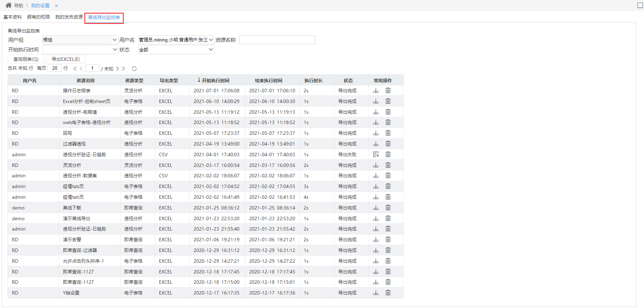Download the 灵活分析 export dated 2021-03-17

(376, 165)
